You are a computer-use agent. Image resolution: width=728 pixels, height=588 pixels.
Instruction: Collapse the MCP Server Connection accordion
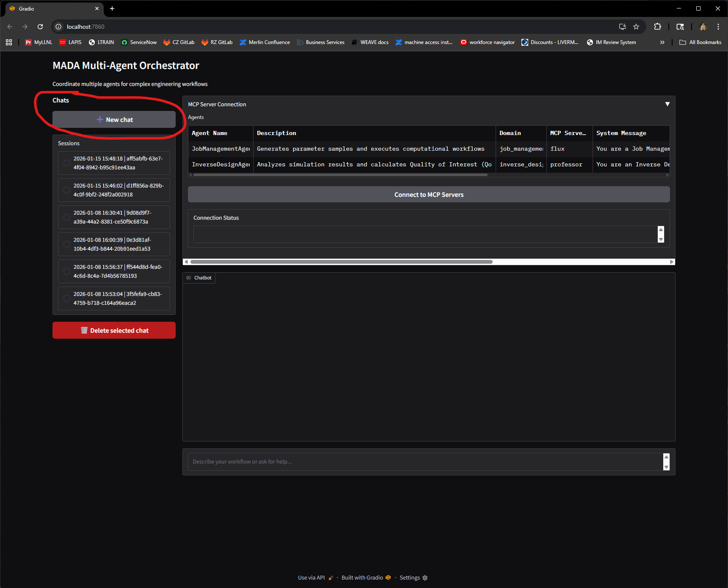click(x=667, y=104)
